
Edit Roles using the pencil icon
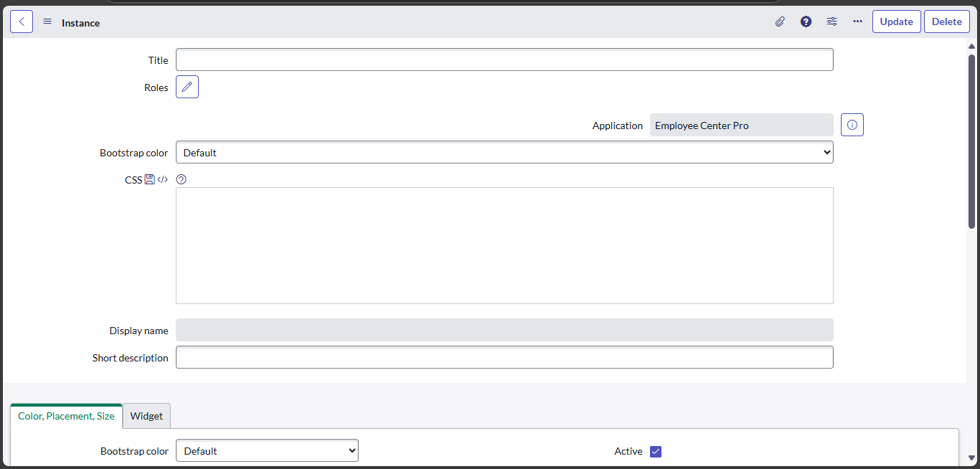pos(187,86)
